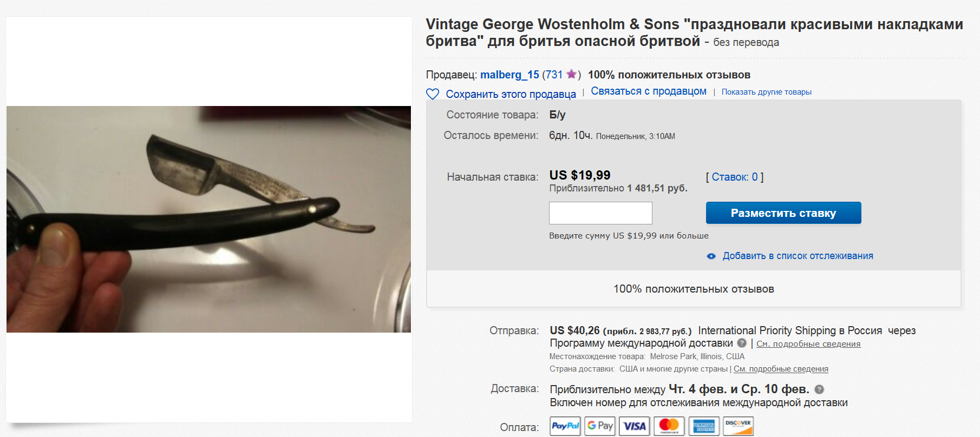Click the Discover payment icon
Viewport: 980px width, 437px height.
(x=739, y=426)
